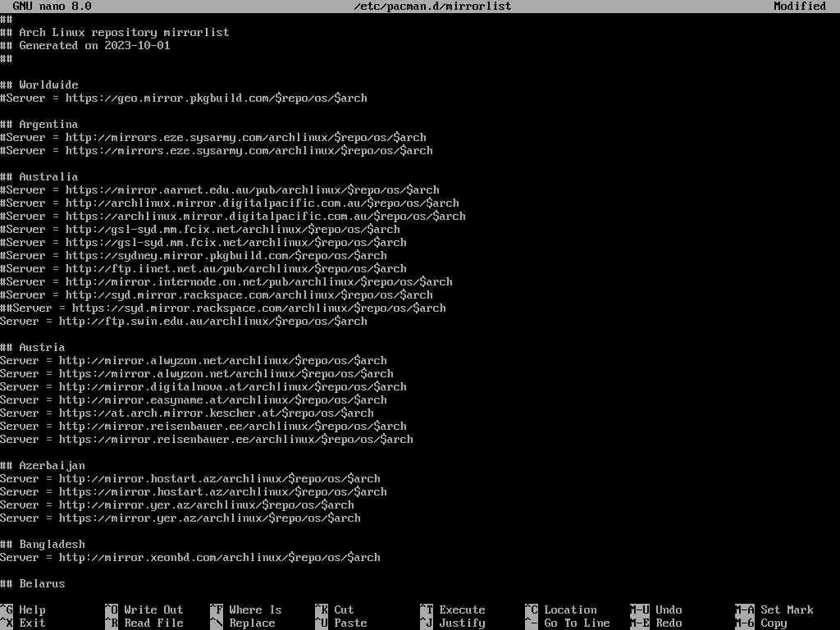Image resolution: width=840 pixels, height=630 pixels.
Task: Click Justify shortcut in footer
Action: pos(453,623)
